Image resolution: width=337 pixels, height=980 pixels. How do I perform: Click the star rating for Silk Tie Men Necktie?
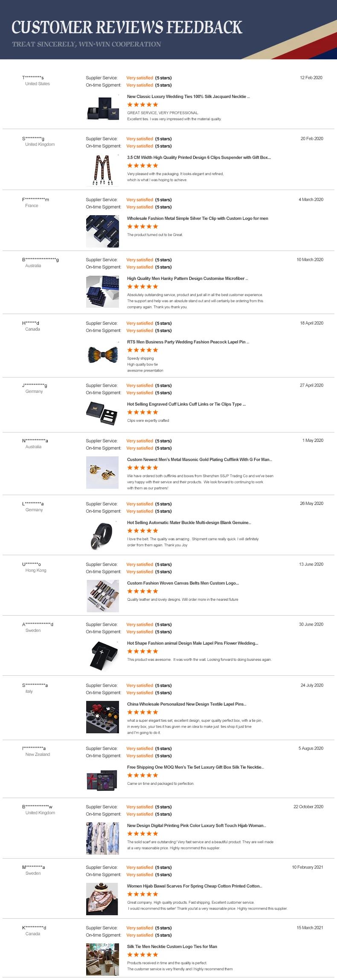pos(142,955)
